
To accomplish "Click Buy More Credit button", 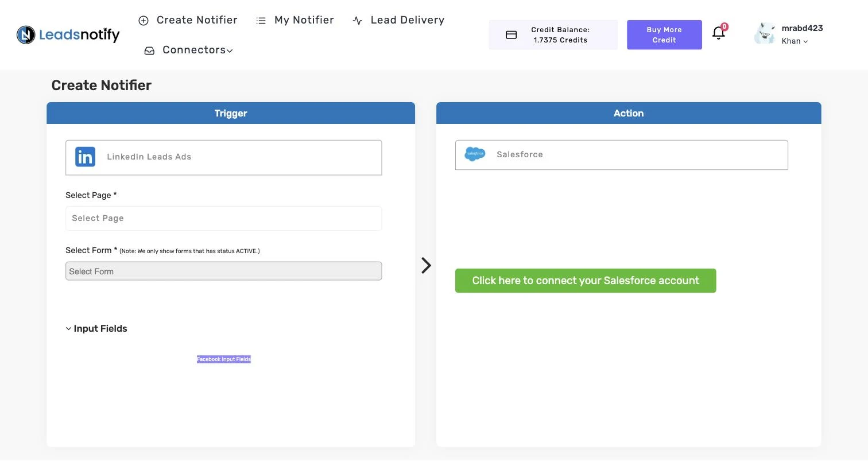I will click(x=664, y=34).
